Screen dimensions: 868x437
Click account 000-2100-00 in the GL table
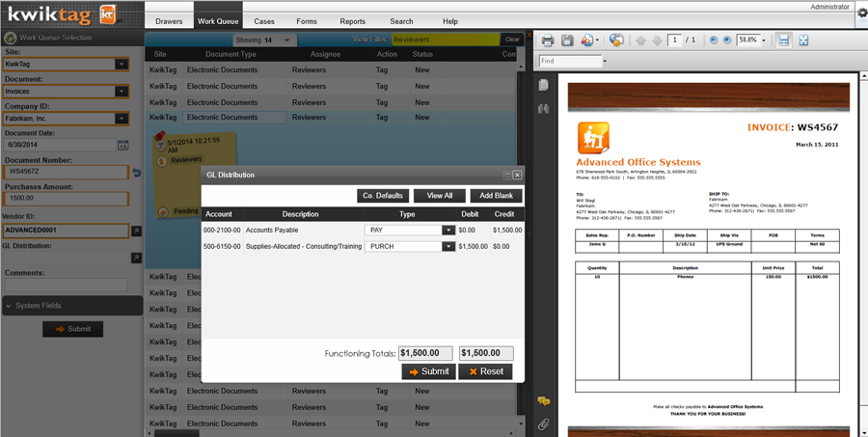pyautogui.click(x=222, y=230)
